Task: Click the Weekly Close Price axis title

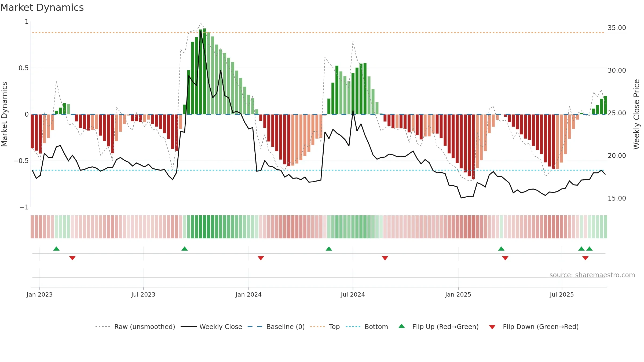Action: (x=637, y=114)
